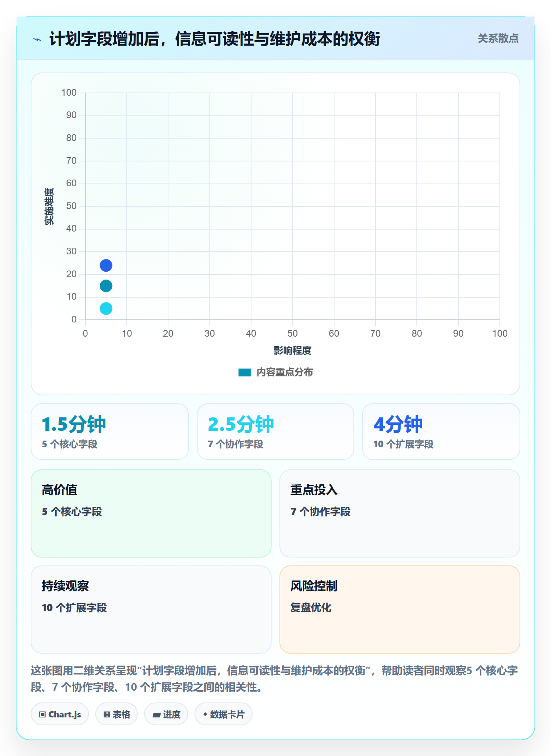Screen dimensions: 551x756
Task: Click the 表格 tag chip
Action: (x=116, y=714)
